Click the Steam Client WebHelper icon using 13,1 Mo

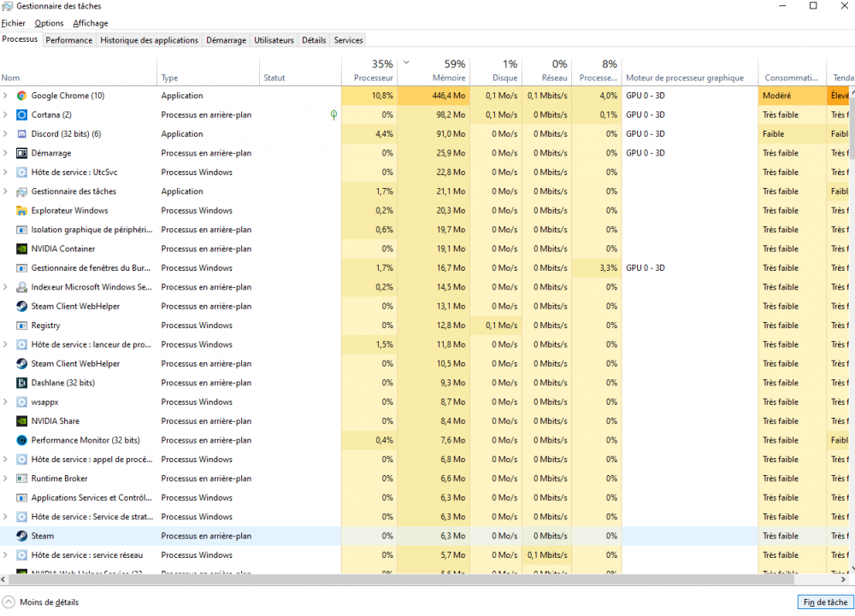22,306
